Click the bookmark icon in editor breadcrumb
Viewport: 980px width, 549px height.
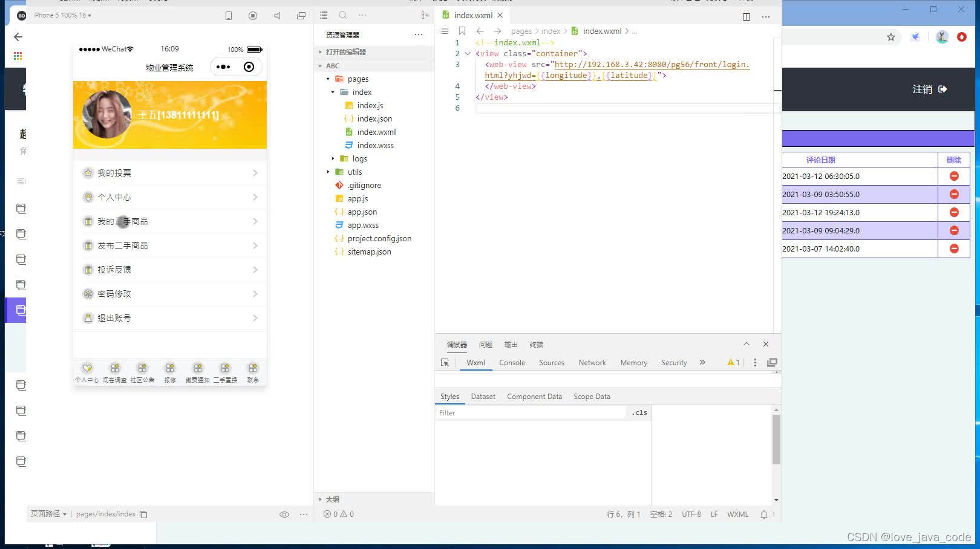[462, 31]
